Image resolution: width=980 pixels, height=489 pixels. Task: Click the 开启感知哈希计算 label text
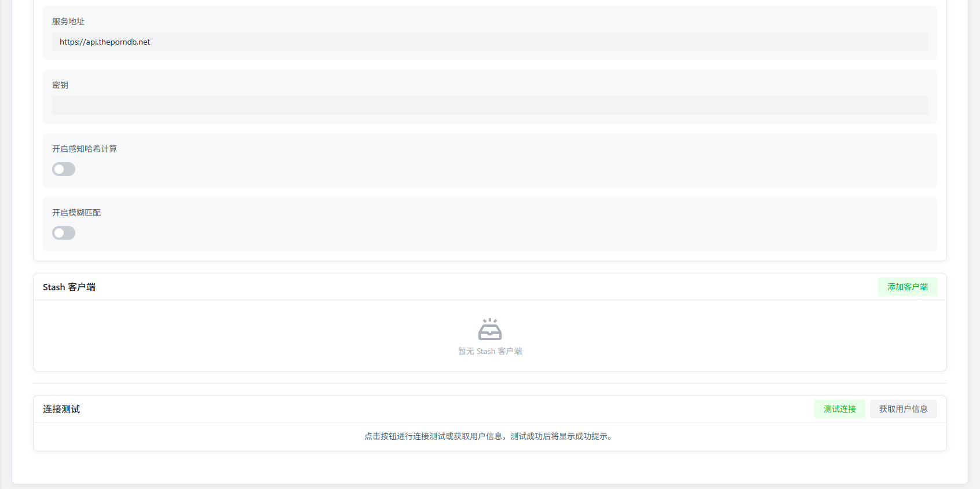point(85,149)
